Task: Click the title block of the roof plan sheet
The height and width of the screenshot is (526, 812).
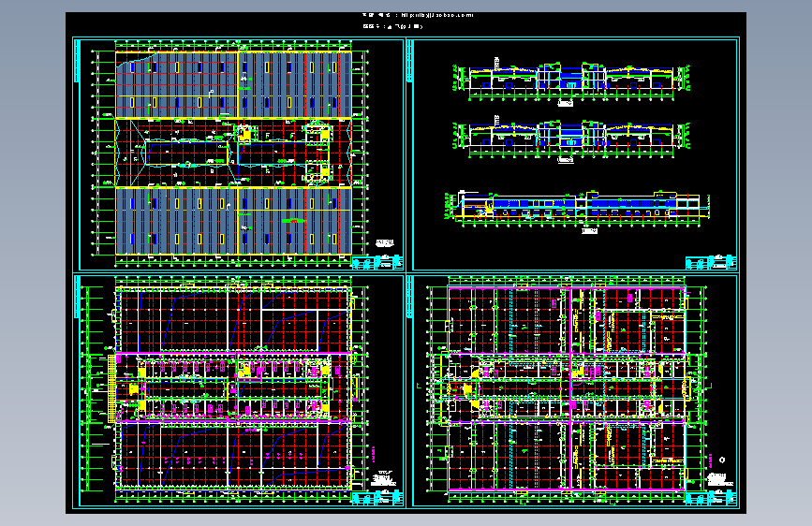Action: [x=376, y=262]
